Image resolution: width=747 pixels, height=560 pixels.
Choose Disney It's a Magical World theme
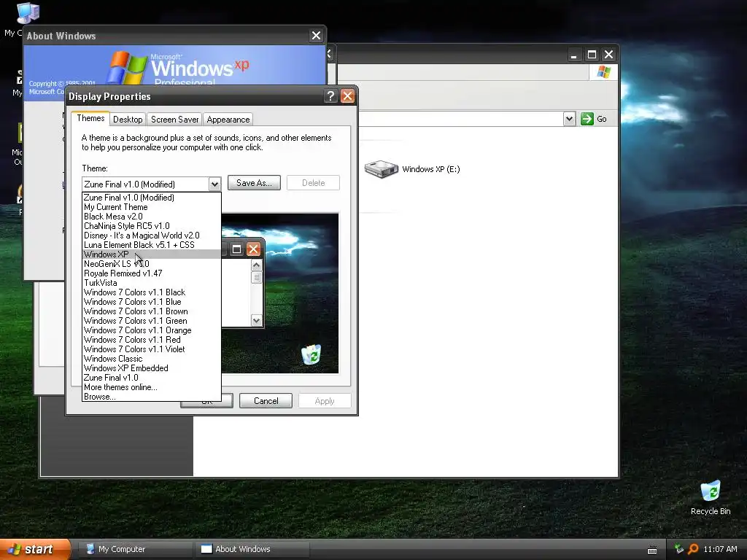coord(152,236)
